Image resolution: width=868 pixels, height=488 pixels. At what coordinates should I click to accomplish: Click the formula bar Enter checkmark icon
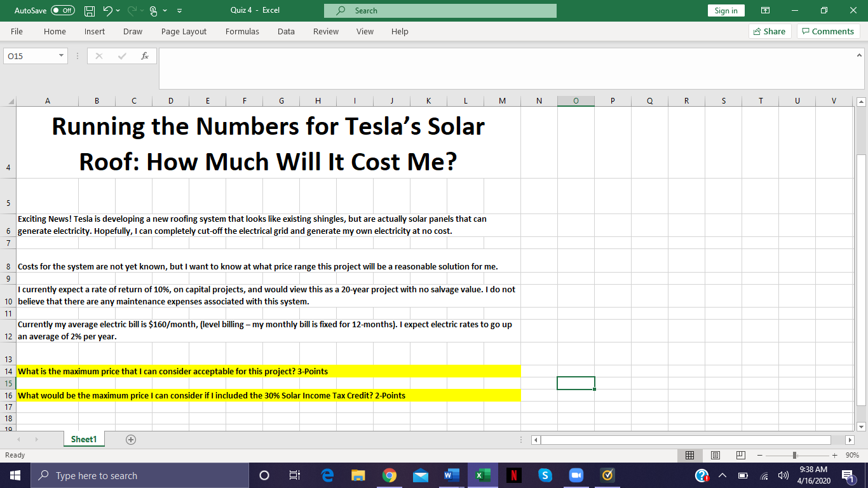click(122, 56)
